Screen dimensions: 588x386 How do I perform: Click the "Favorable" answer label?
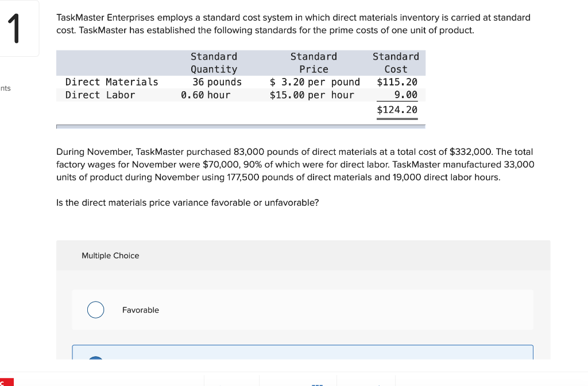tap(141, 310)
